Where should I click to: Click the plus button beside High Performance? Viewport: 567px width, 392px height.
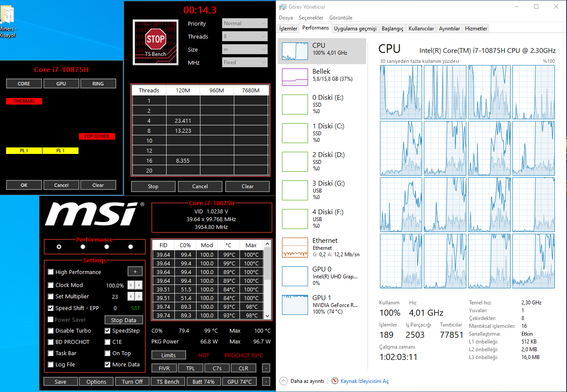135,271
